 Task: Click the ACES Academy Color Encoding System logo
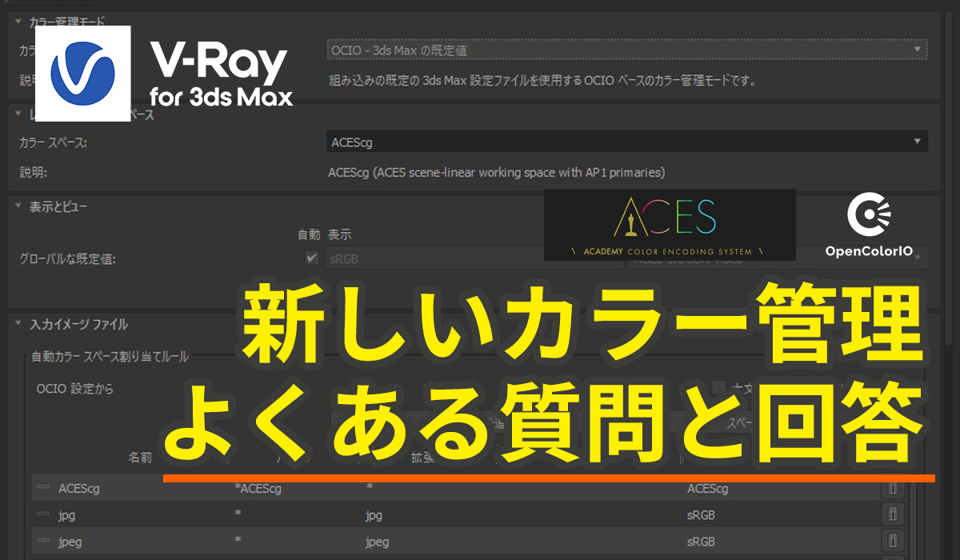pyautogui.click(x=670, y=225)
